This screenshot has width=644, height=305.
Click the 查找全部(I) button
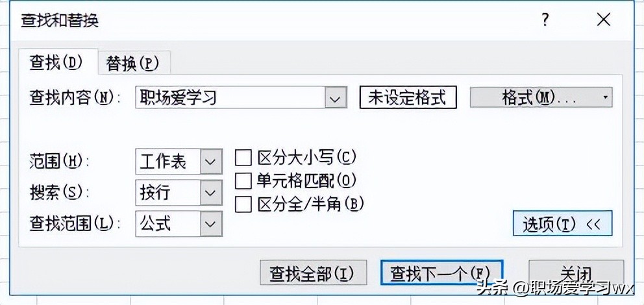pyautogui.click(x=313, y=273)
